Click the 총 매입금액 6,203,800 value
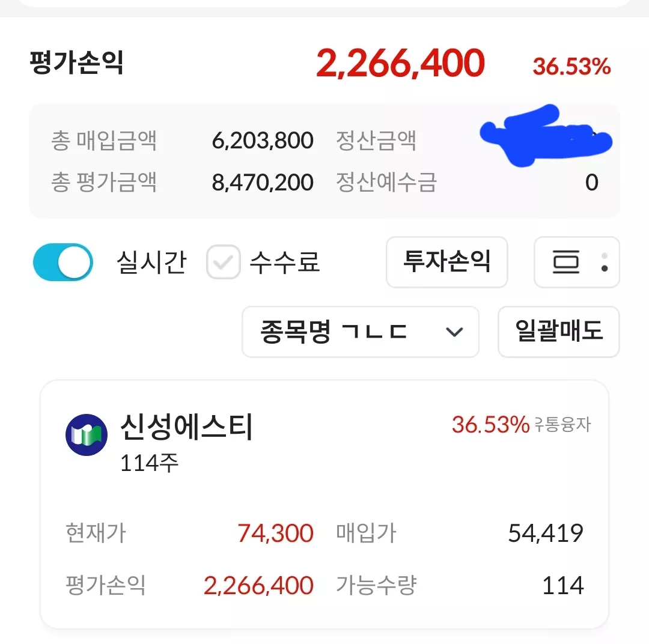The width and height of the screenshot is (649, 644). [263, 141]
